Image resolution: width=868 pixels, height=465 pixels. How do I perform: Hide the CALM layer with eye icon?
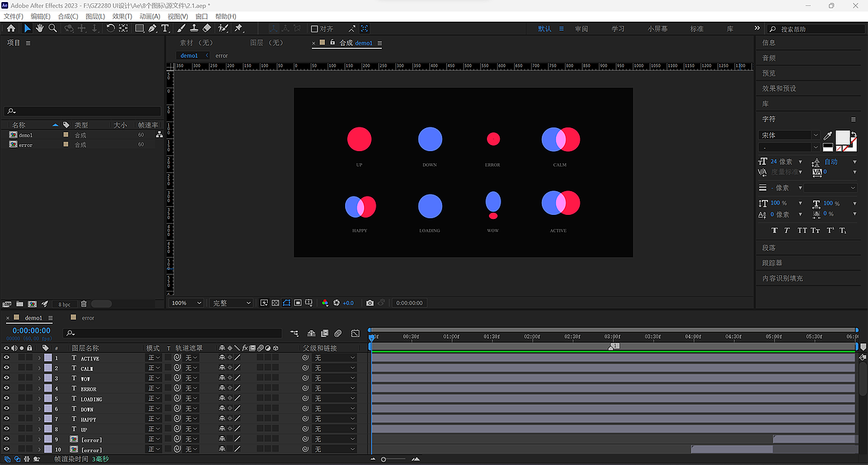7,368
